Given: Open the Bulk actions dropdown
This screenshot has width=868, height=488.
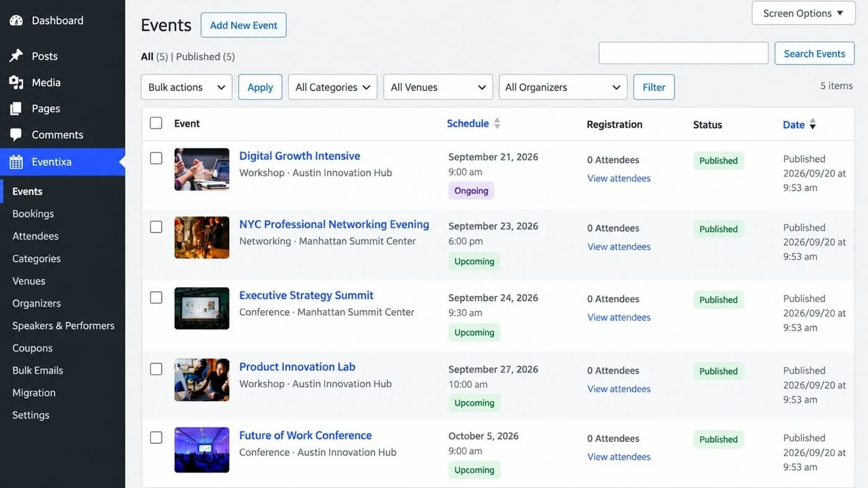Looking at the screenshot, I should tap(187, 87).
